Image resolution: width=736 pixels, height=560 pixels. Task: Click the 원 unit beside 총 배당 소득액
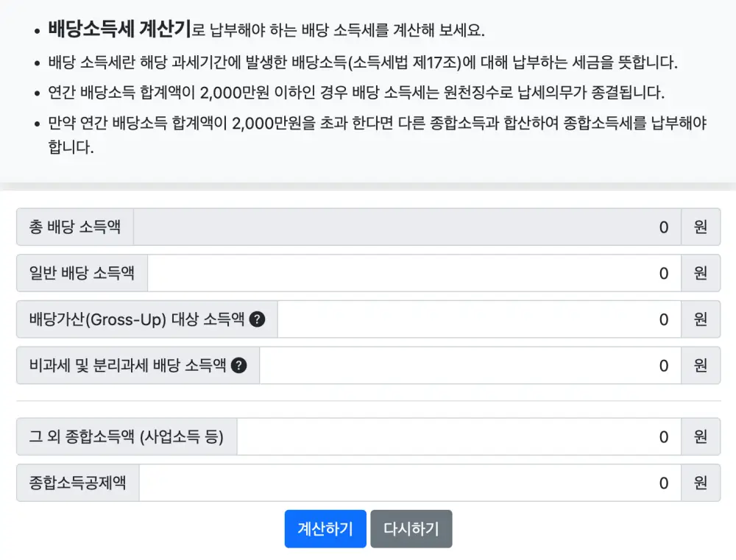coord(700,227)
